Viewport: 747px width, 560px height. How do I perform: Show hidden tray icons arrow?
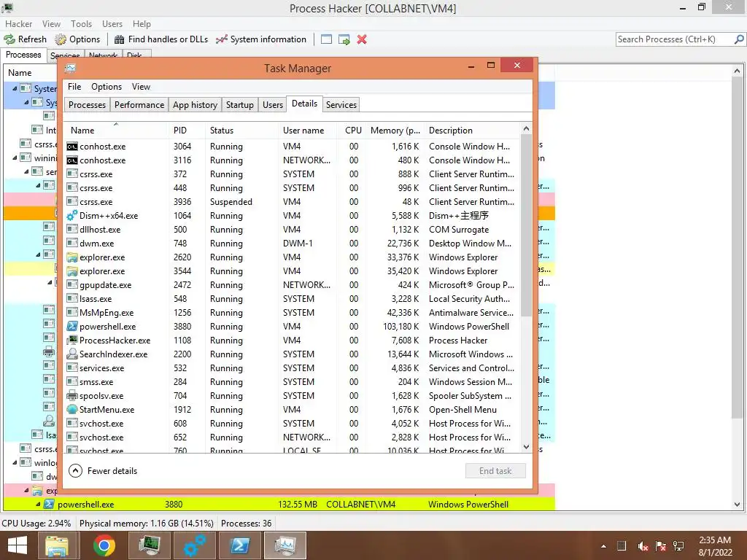[603, 546]
